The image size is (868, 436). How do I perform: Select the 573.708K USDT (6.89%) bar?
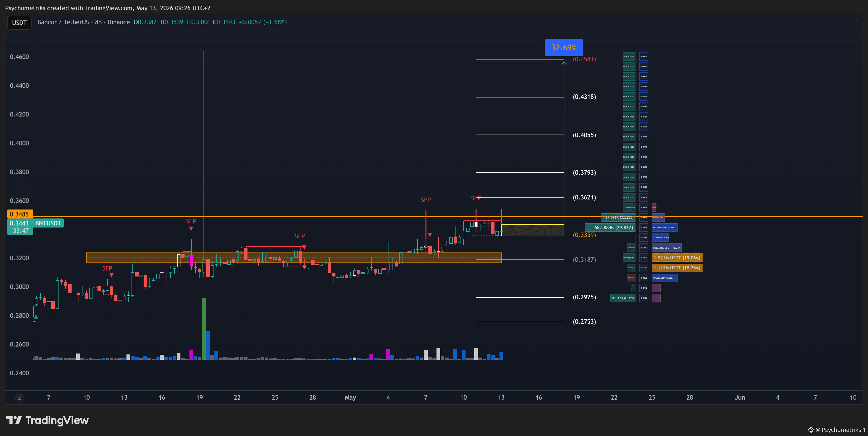pos(660,237)
